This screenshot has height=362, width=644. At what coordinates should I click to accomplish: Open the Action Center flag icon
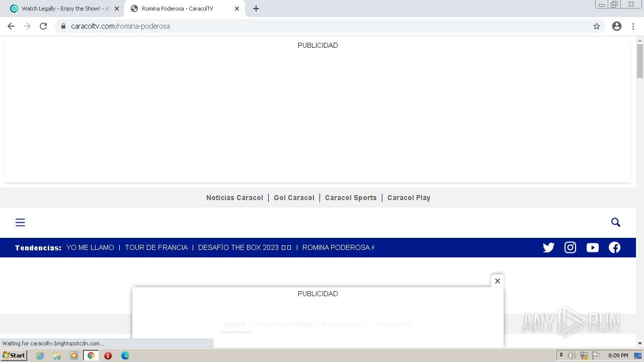pos(596,355)
